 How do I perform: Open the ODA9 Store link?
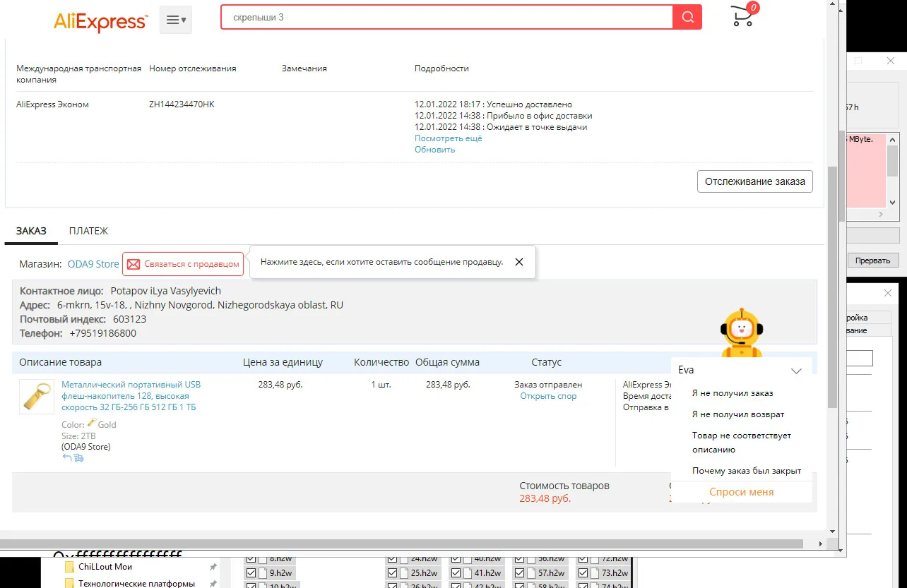pyautogui.click(x=93, y=264)
